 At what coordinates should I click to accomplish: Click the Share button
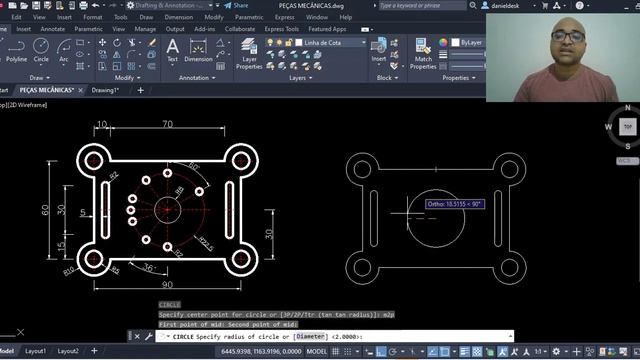click(x=236, y=5)
